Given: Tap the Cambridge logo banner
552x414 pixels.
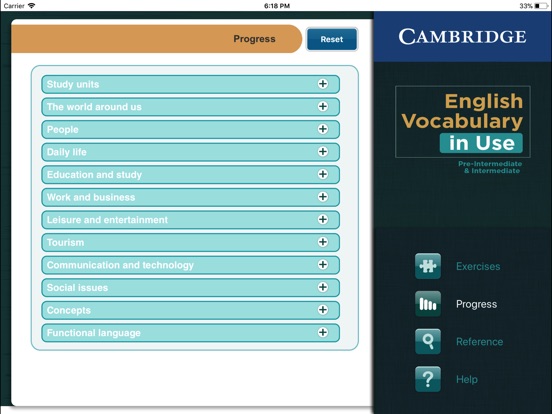Looking at the screenshot, I should tap(462, 37).
